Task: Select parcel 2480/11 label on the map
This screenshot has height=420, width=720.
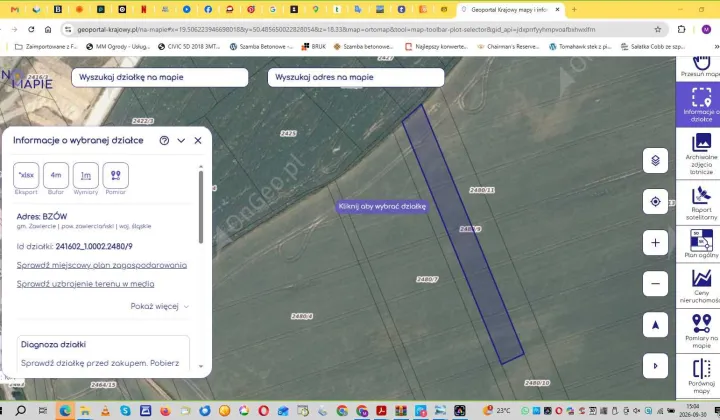Action: (x=482, y=190)
